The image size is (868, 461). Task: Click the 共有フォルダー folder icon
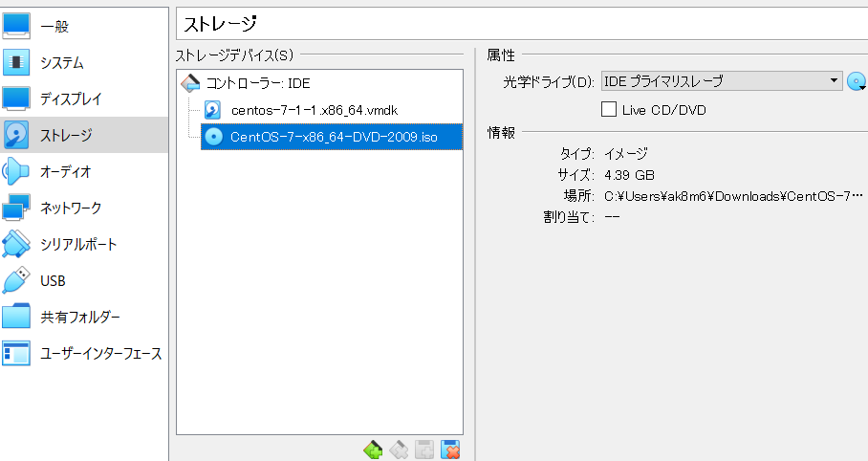[x=16, y=317]
